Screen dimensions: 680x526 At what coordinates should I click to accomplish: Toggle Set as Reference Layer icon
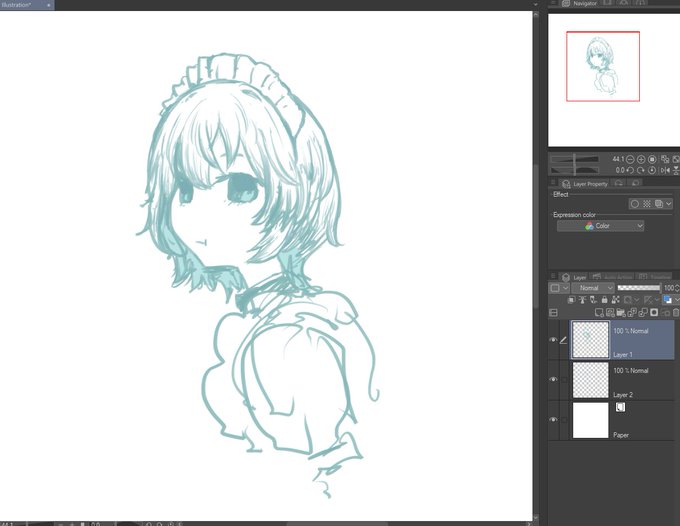pos(582,300)
